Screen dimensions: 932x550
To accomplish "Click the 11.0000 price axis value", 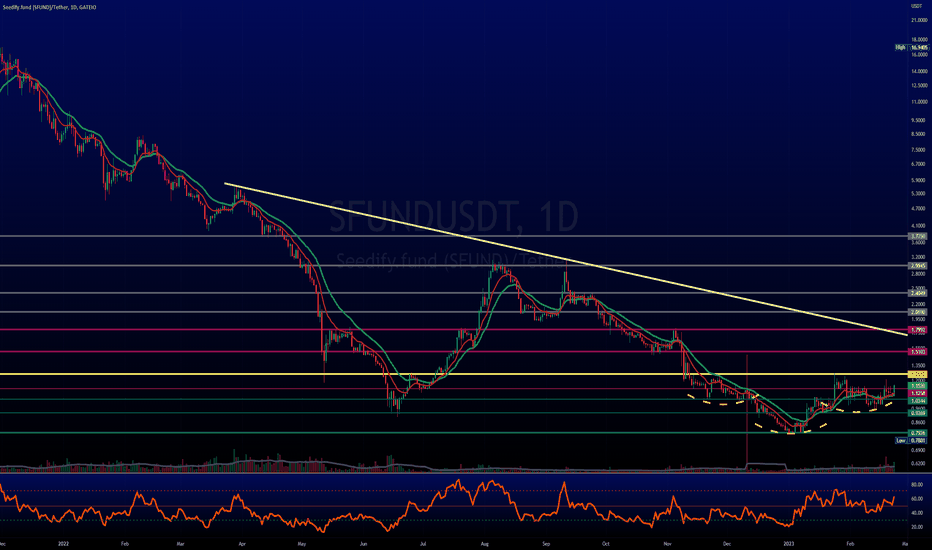I will 918,102.
